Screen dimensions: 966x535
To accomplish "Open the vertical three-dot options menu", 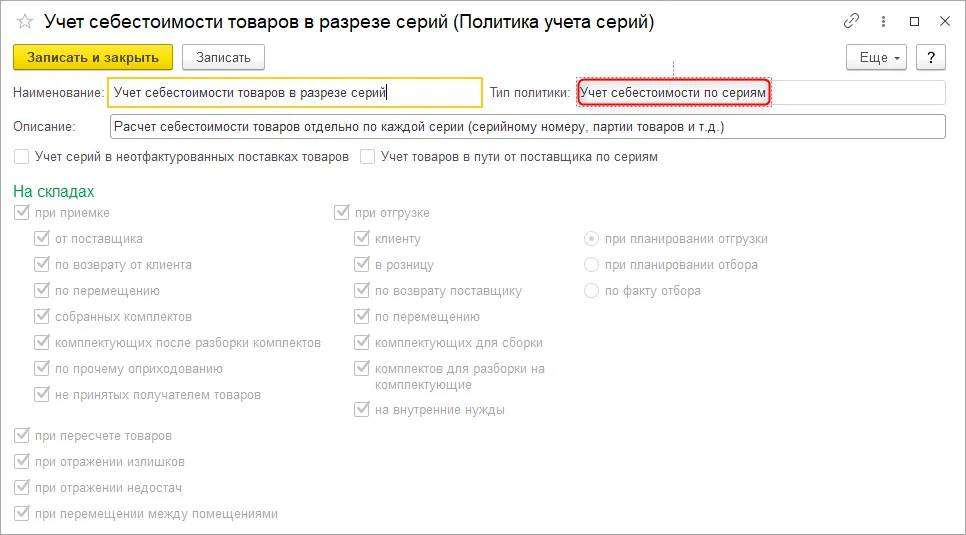I will click(x=884, y=22).
